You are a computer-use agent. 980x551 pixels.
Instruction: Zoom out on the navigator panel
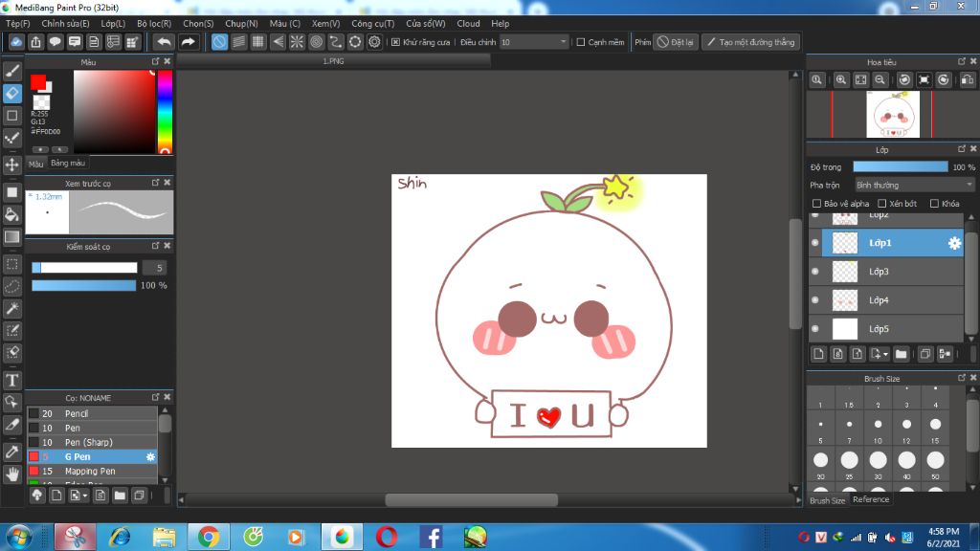pos(880,80)
